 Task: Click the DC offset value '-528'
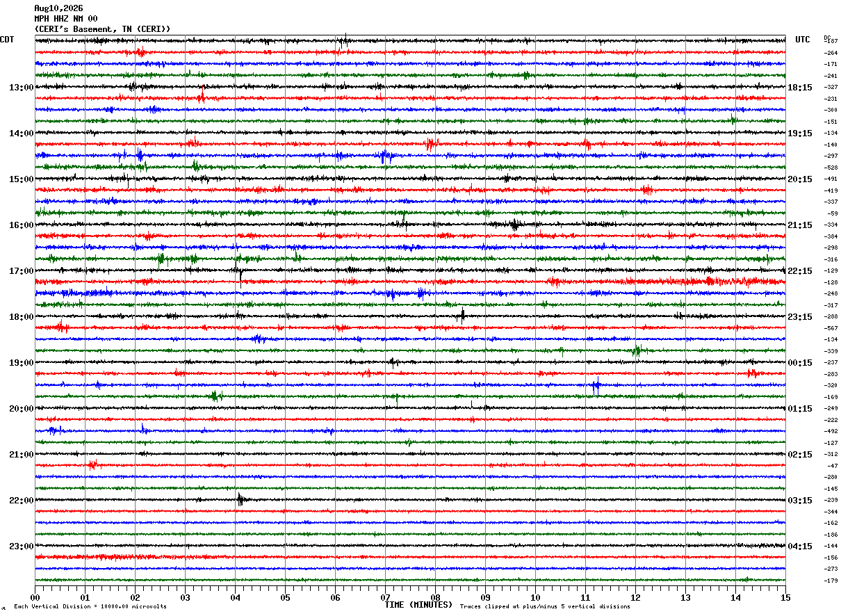point(831,168)
